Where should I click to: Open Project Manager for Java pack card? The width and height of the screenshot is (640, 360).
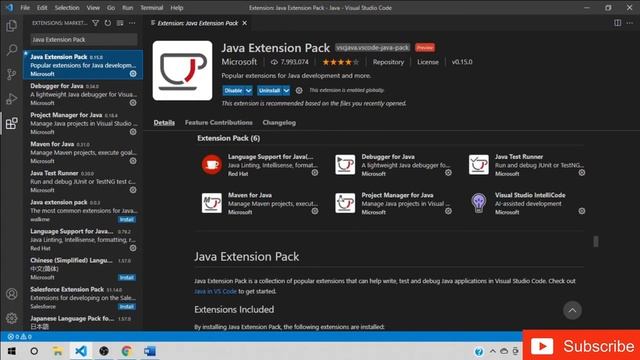tap(393, 203)
